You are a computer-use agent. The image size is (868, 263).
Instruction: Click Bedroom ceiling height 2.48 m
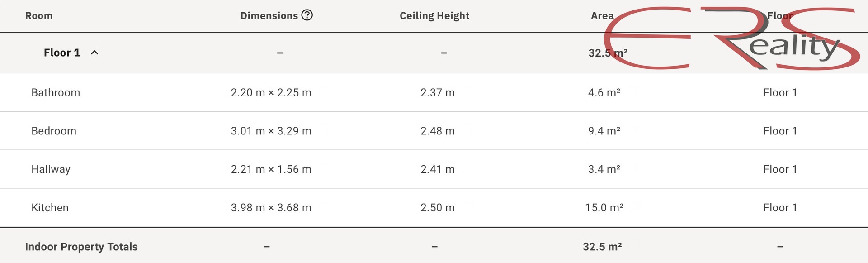point(438,131)
